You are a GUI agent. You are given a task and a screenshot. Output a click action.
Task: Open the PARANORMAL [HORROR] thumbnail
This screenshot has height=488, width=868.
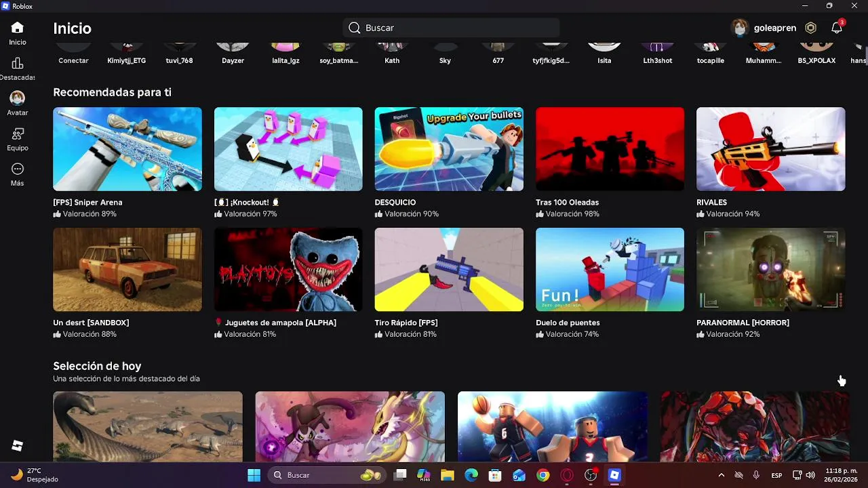[x=770, y=270]
